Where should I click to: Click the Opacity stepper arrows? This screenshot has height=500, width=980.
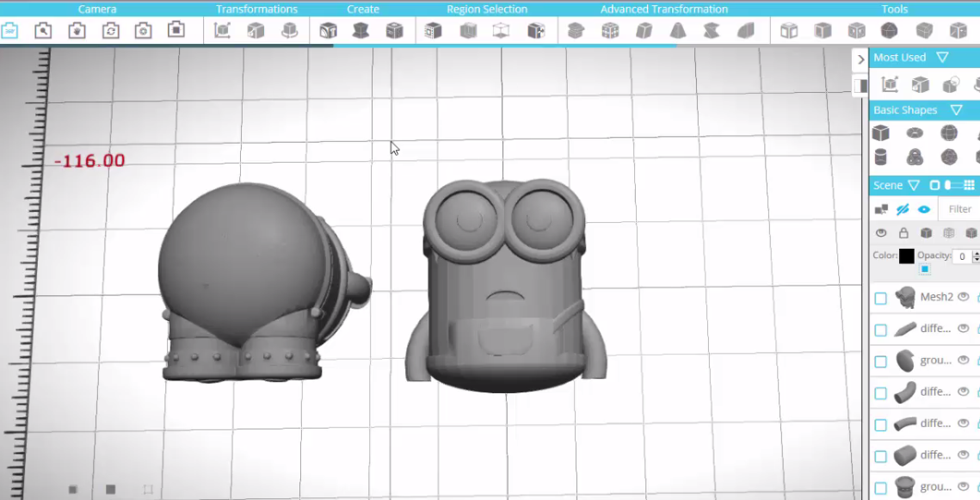976,256
